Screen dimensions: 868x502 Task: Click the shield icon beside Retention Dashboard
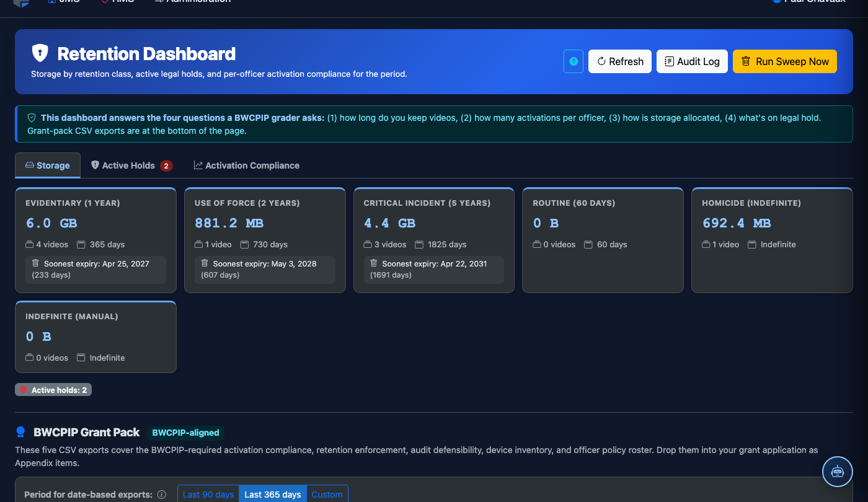(x=40, y=53)
